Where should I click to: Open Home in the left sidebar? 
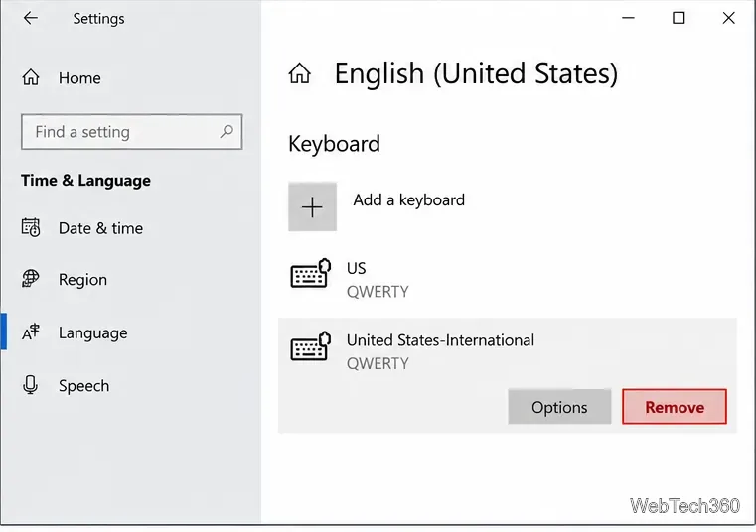pos(79,78)
